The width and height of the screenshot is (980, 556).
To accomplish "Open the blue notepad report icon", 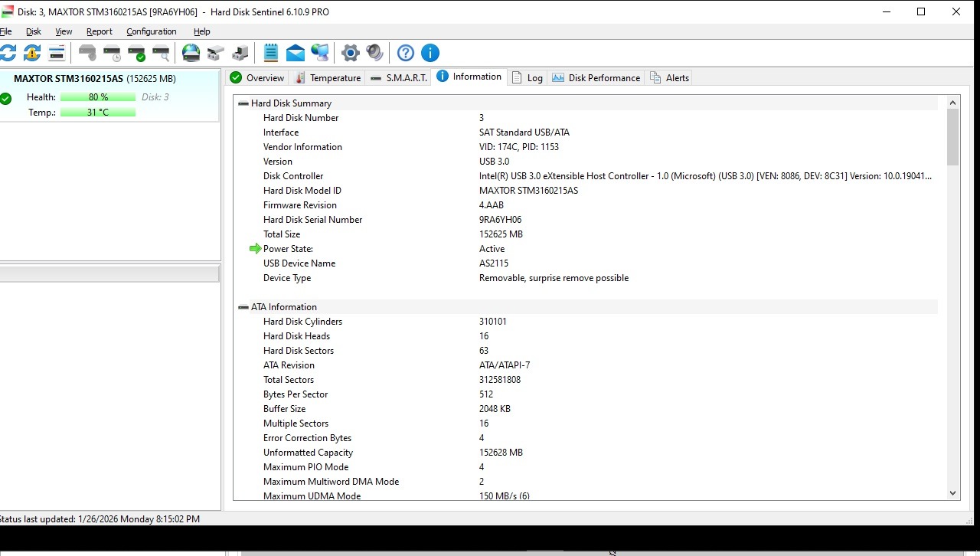I will pyautogui.click(x=271, y=53).
